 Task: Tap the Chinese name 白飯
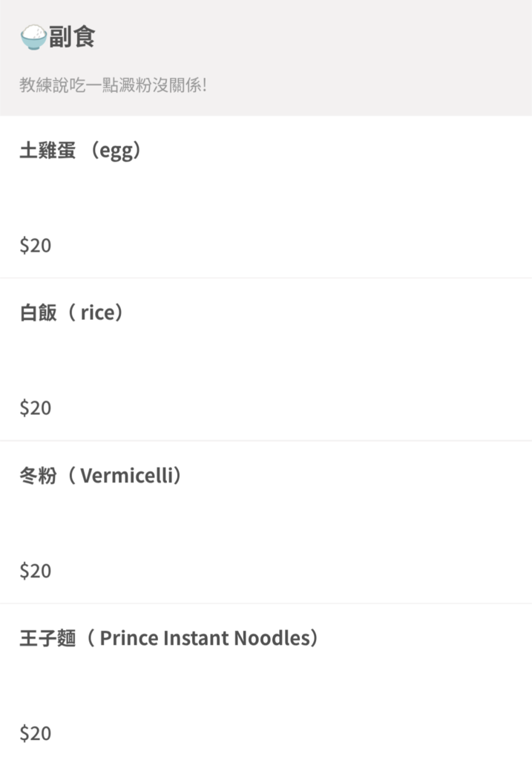(x=39, y=313)
